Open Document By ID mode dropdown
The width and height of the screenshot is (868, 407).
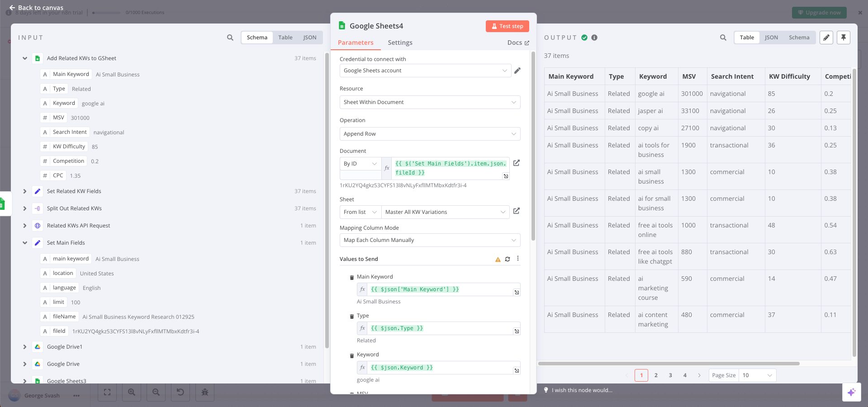coord(360,164)
